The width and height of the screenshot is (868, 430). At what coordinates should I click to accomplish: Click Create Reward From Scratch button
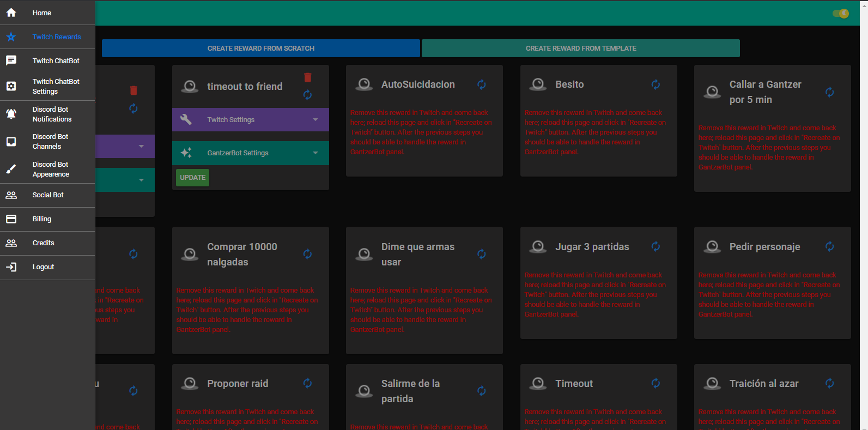pyautogui.click(x=261, y=48)
